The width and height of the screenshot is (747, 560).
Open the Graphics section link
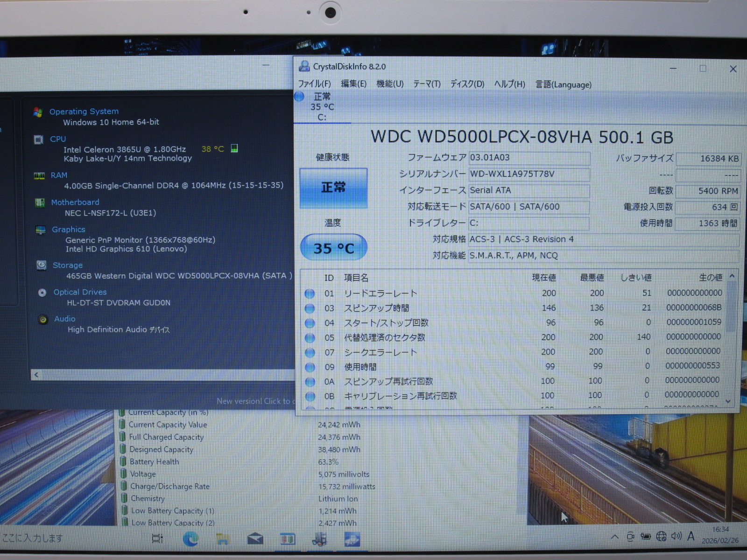pos(69,229)
